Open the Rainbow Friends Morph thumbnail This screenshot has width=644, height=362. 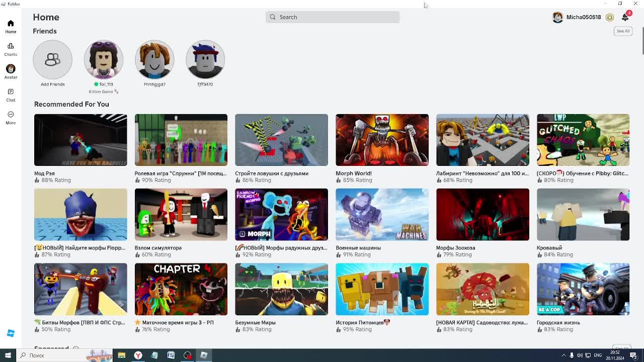coord(281,215)
